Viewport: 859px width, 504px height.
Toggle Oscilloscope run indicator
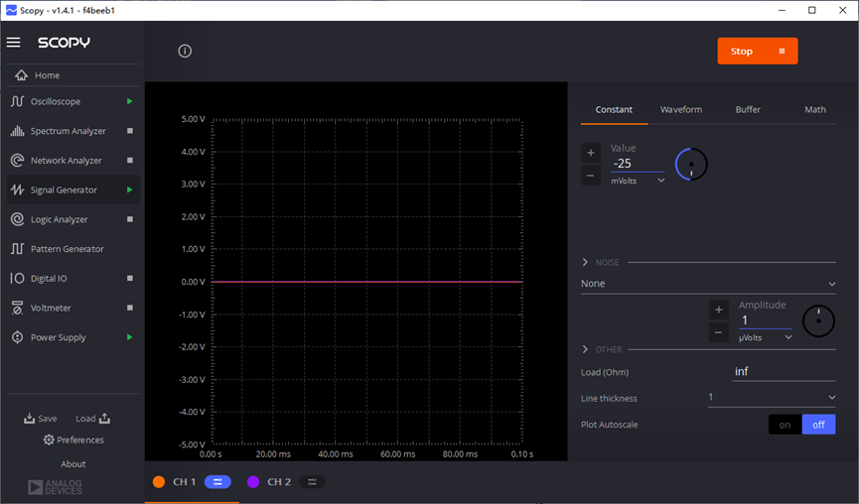coord(130,101)
